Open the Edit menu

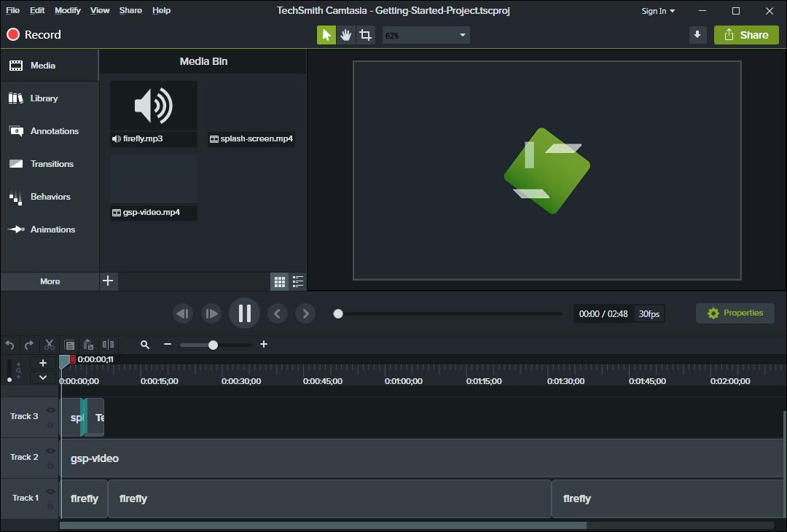tap(37, 10)
